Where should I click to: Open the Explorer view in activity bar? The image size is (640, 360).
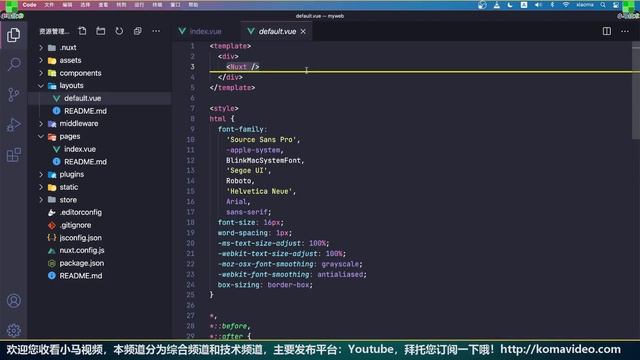tap(13, 35)
